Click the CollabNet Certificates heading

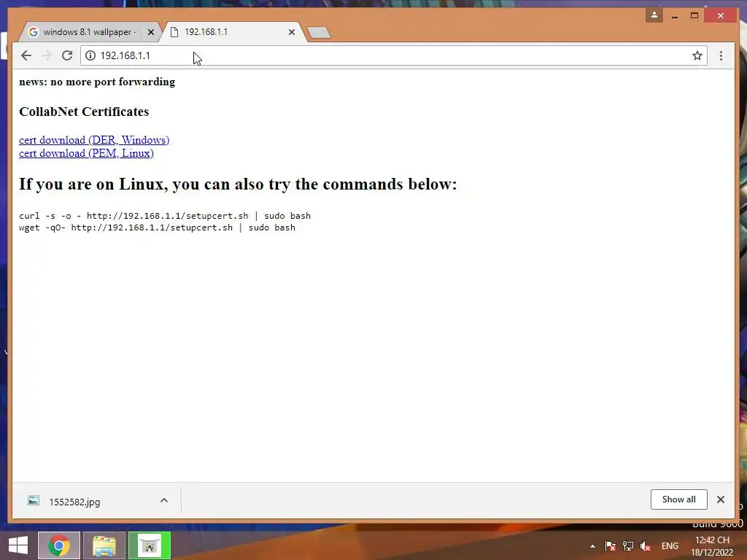pos(84,112)
